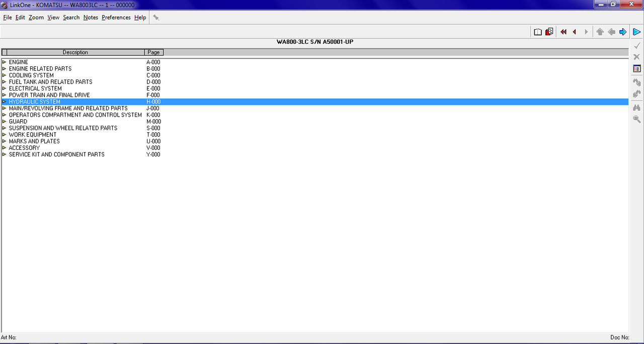This screenshot has width=644, height=344.
Task: Open the selection list window icon
Action: [x=637, y=68]
